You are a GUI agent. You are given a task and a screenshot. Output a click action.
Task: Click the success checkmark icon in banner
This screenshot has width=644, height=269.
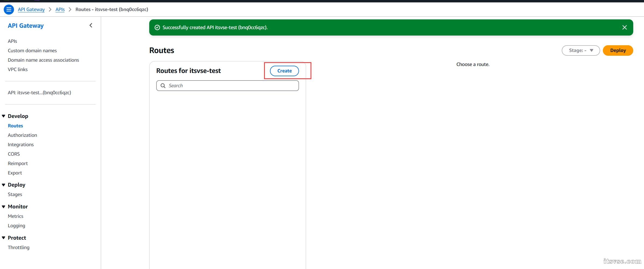[x=157, y=27]
